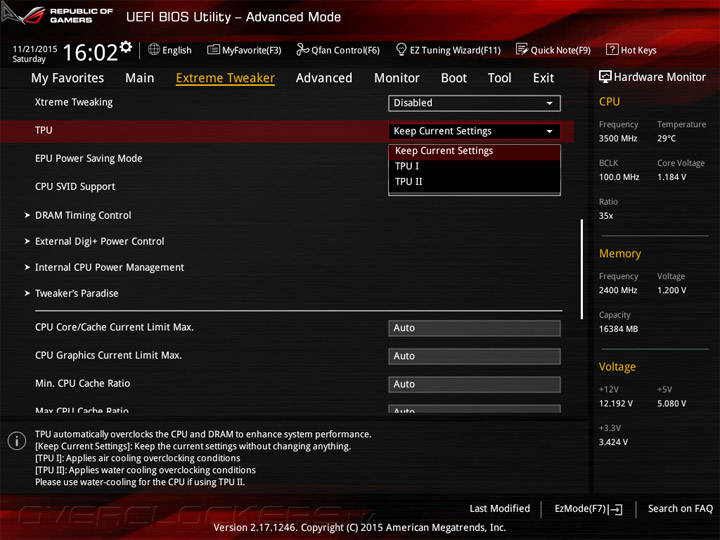Click the settings gear next to the clock
This screenshot has height=540, width=720.
pyautogui.click(x=126, y=46)
